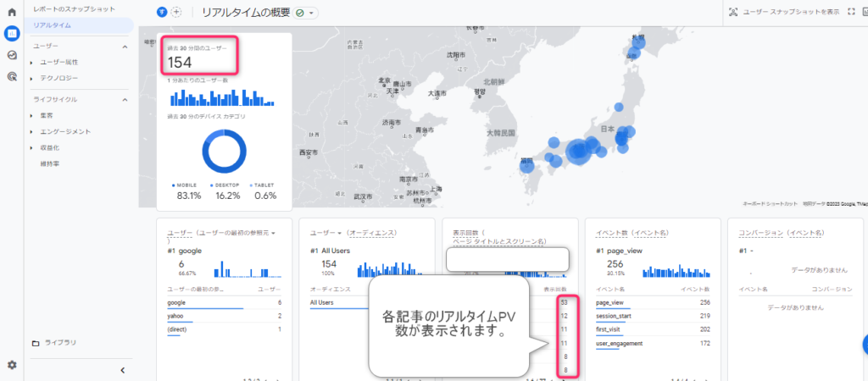Collapse the ユーザー section in sidebar
Screen dimensions: 868x381
(x=125, y=47)
